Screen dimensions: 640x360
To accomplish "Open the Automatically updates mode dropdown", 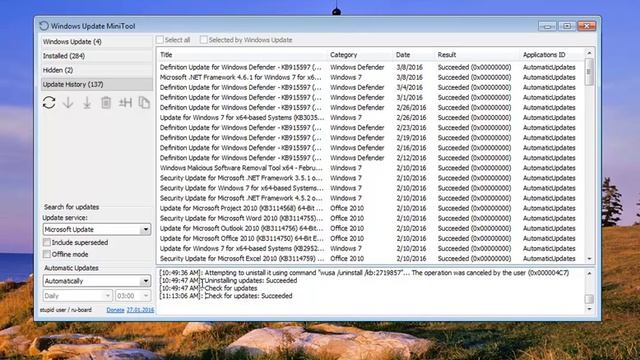I will pos(97,281).
